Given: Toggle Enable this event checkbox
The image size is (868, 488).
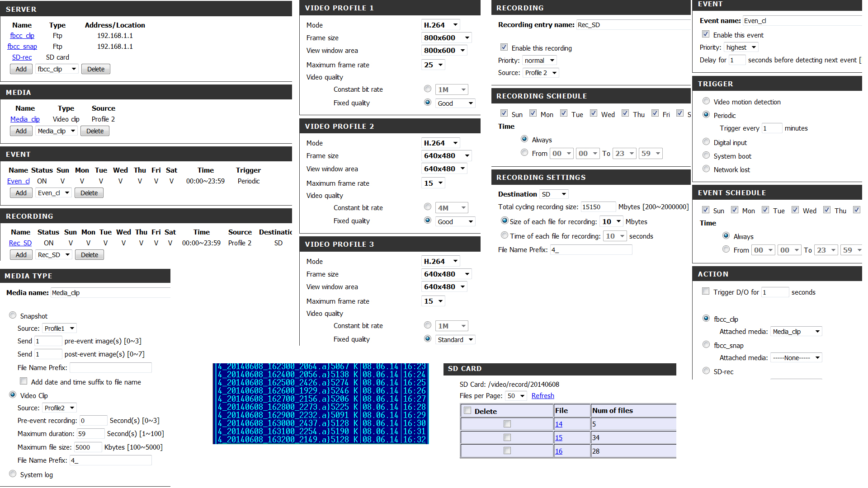Looking at the screenshot, I should [705, 34].
